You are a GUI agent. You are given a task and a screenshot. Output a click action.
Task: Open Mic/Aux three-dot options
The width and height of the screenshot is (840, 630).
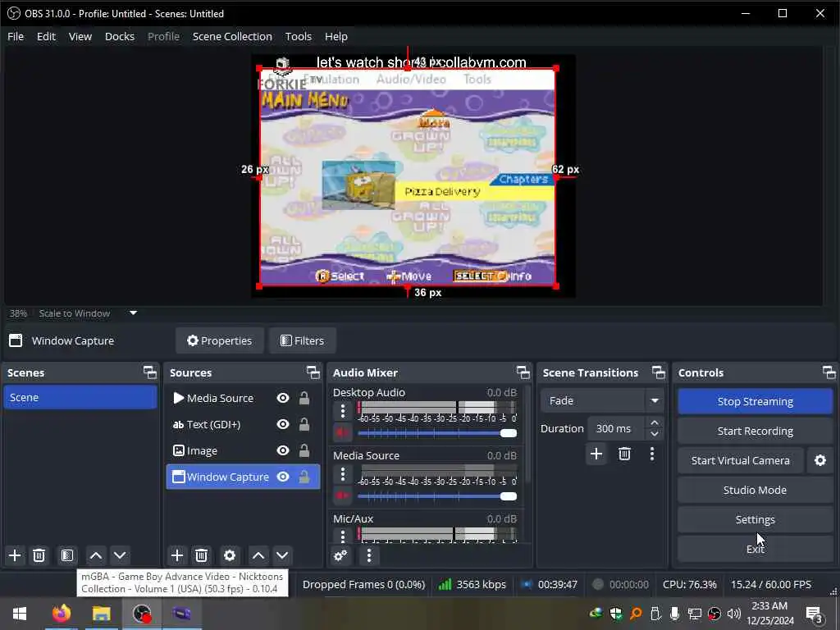pos(343,535)
